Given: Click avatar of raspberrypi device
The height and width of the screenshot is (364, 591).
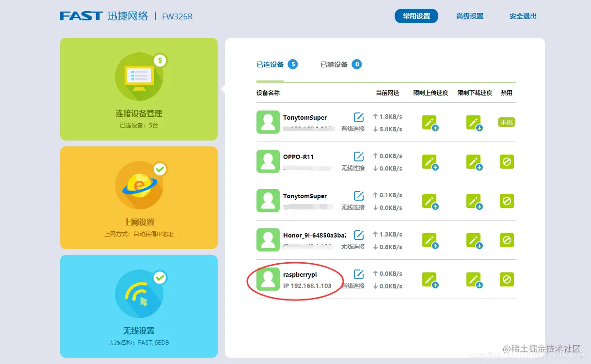Looking at the screenshot, I should [268, 279].
